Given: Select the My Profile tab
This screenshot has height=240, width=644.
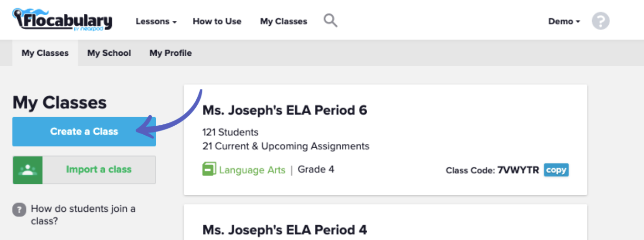Looking at the screenshot, I should (x=171, y=53).
